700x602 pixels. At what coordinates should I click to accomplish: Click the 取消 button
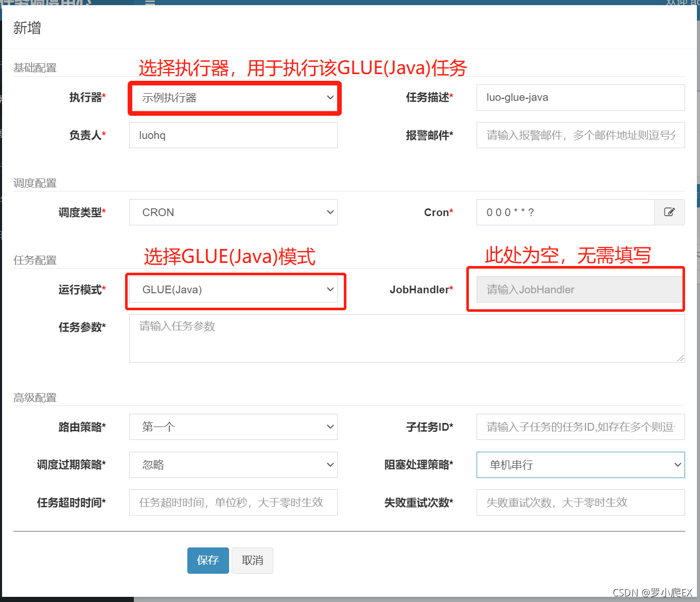pos(252,560)
